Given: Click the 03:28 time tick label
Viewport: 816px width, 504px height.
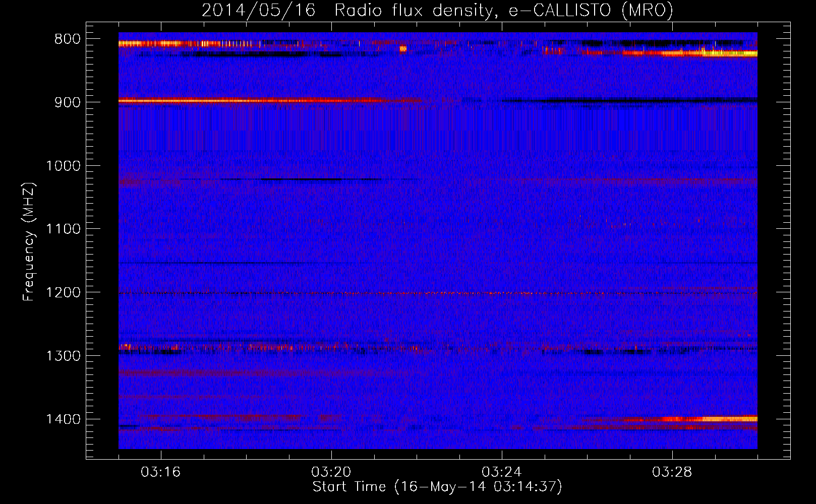Looking at the screenshot, I should [x=672, y=472].
